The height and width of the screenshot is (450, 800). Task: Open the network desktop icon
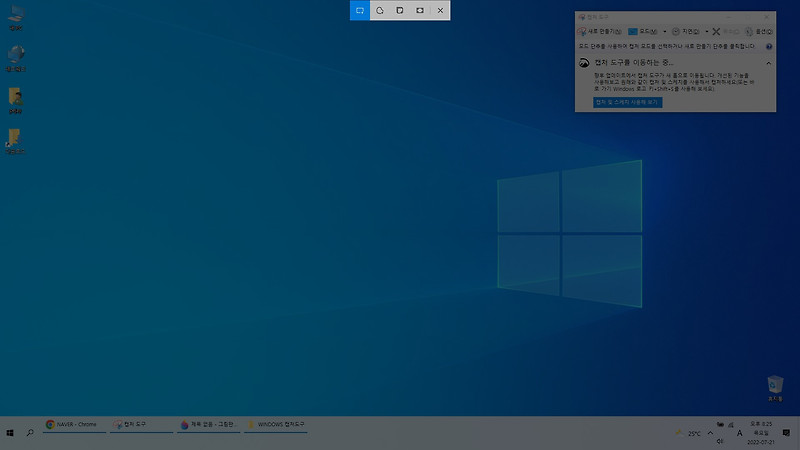tap(15, 58)
